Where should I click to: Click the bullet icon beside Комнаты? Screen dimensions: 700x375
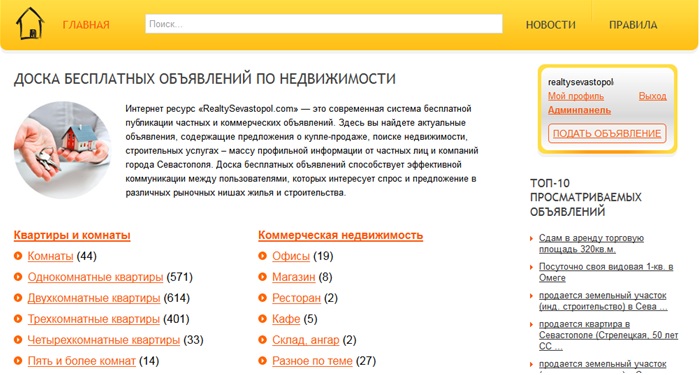tap(18, 256)
